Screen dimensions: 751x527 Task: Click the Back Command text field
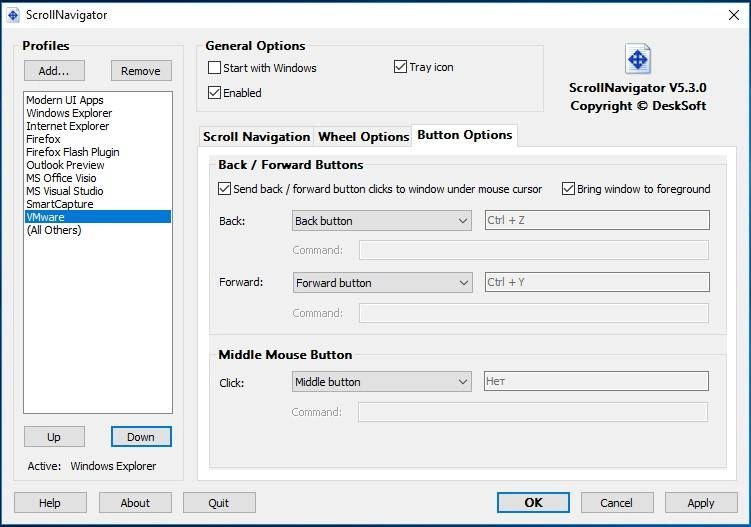pos(534,250)
